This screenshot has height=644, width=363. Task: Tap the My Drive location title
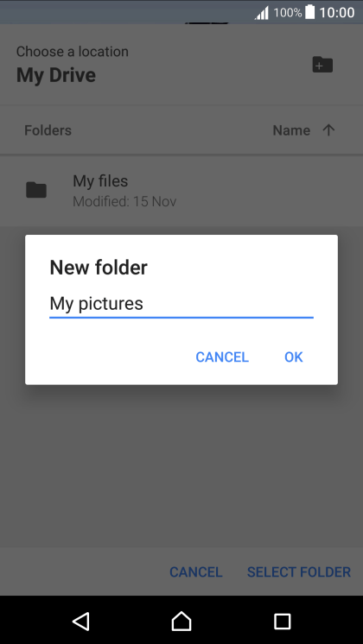point(56,75)
